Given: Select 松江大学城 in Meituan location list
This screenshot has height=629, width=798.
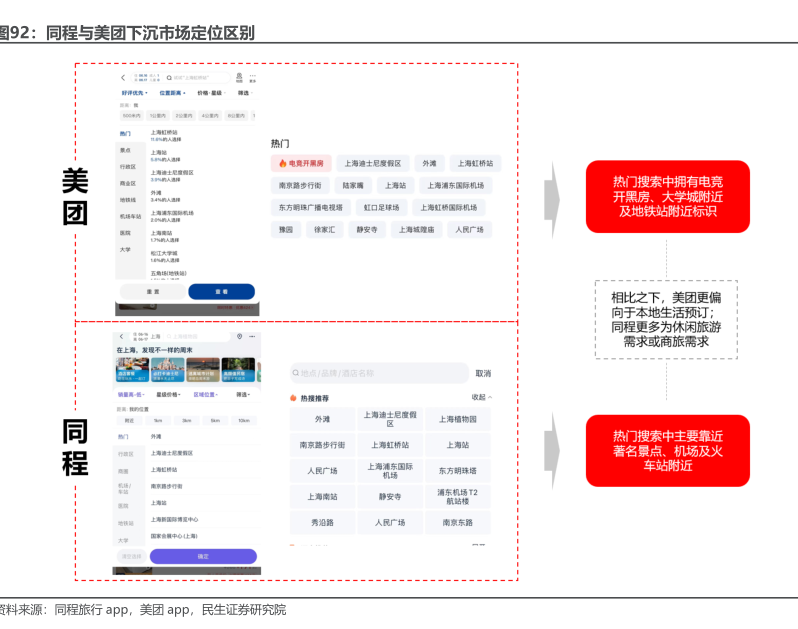Looking at the screenshot, I should coord(164,256).
